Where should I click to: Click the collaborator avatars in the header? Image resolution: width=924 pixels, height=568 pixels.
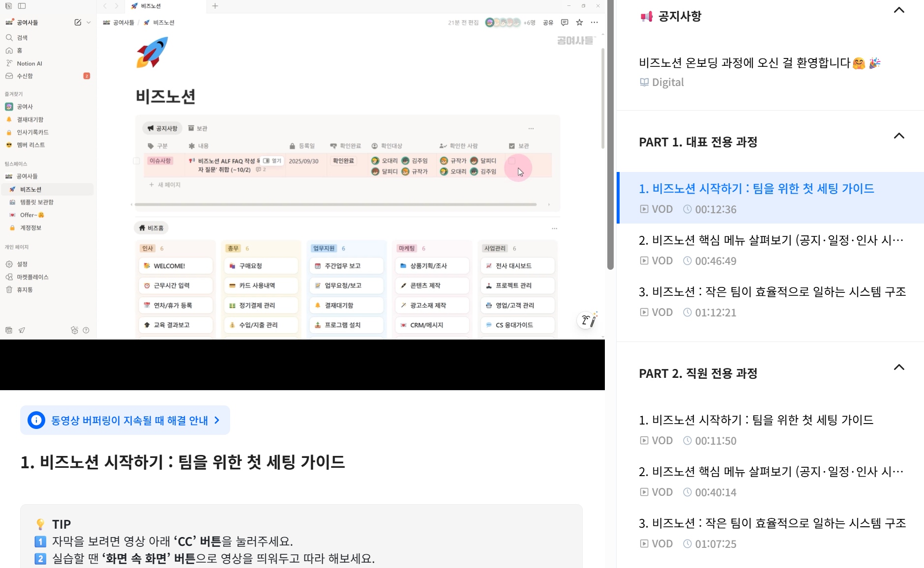click(x=503, y=23)
